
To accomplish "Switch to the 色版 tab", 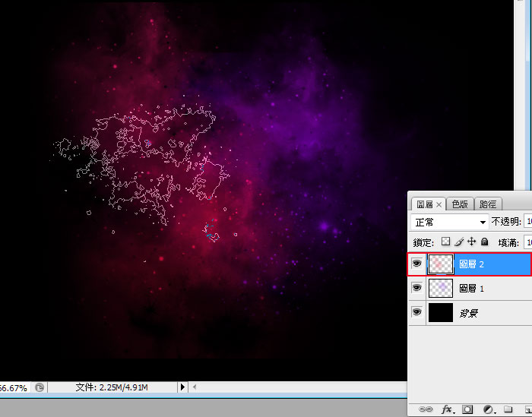I will point(460,204).
